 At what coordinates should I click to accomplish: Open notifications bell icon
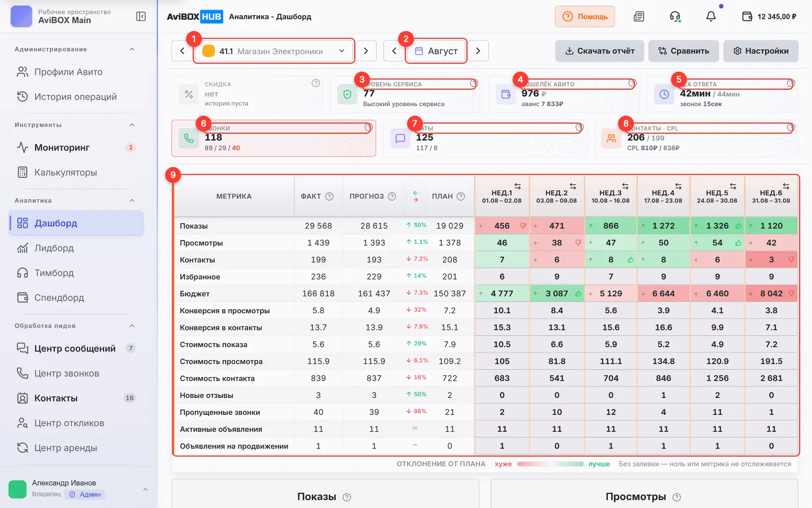pos(711,16)
